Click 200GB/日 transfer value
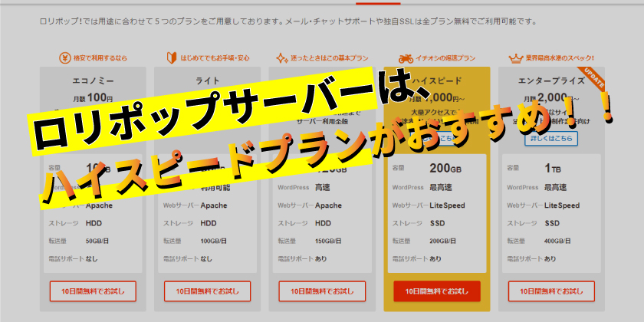Image resolution: width=644 pixels, height=322 pixels. pyautogui.click(x=442, y=241)
